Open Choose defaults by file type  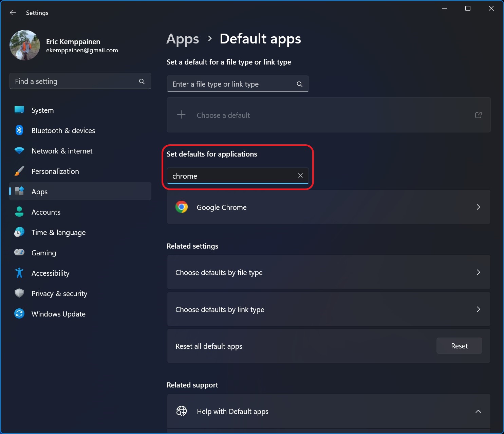[329, 272]
